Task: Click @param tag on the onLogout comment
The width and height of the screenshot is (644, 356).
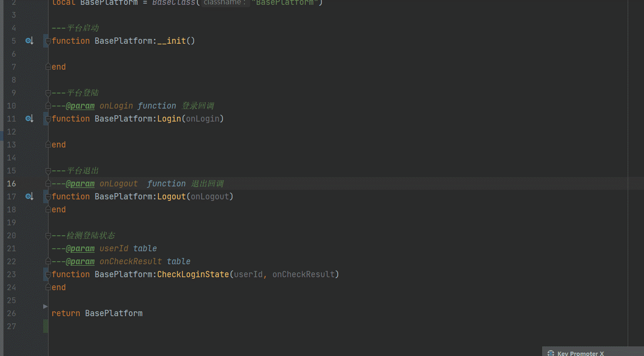Action: (x=80, y=184)
